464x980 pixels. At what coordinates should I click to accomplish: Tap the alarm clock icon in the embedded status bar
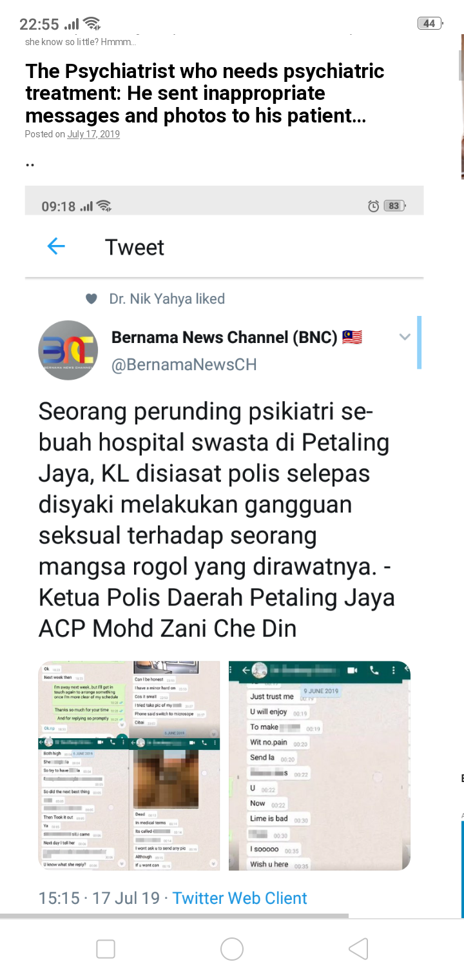pos(373,206)
